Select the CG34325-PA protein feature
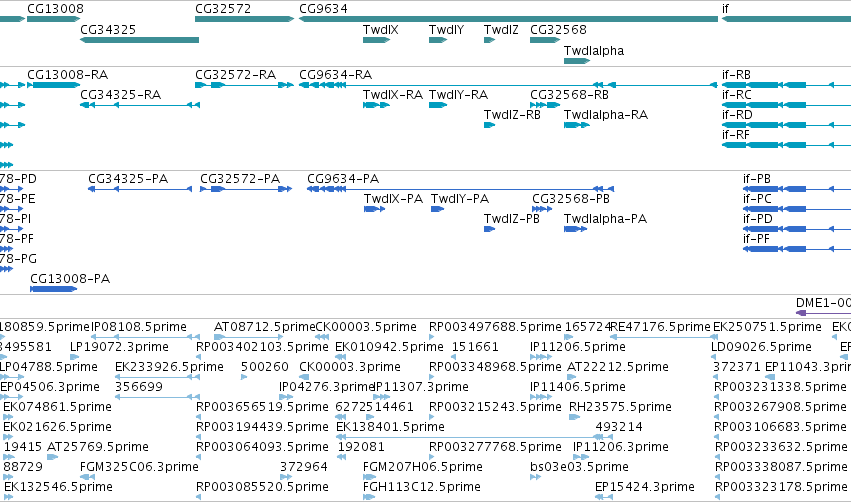The width and height of the screenshot is (851, 502). [x=140, y=189]
